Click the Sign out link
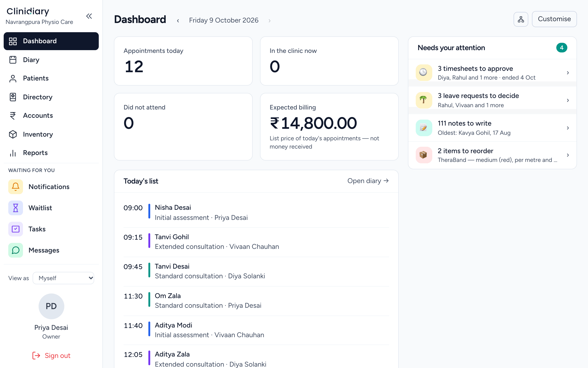Image resolution: width=588 pixels, height=368 pixels. coord(51,356)
